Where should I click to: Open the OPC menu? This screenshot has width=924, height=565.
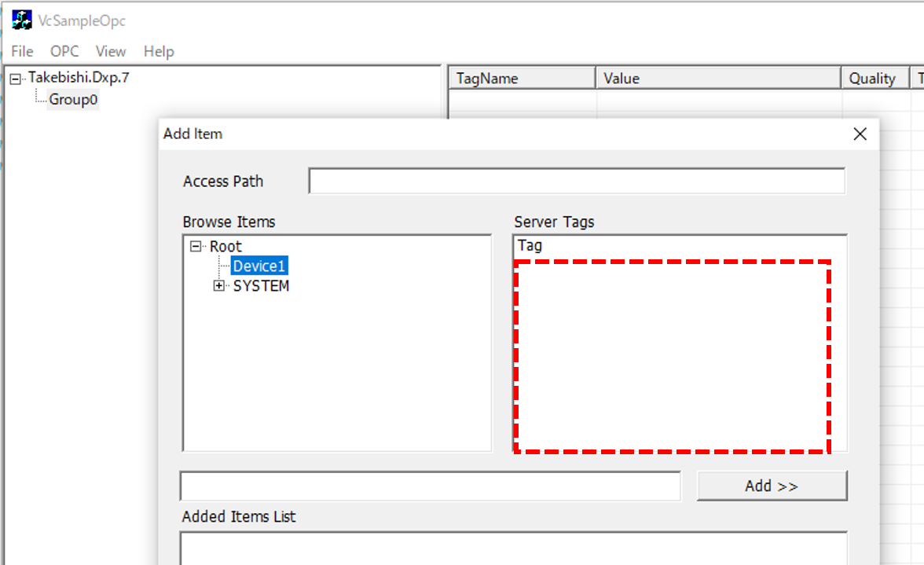pos(64,52)
